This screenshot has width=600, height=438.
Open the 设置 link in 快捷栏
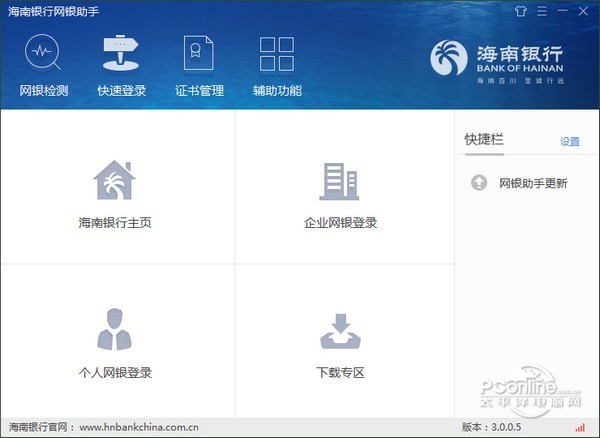(570, 142)
